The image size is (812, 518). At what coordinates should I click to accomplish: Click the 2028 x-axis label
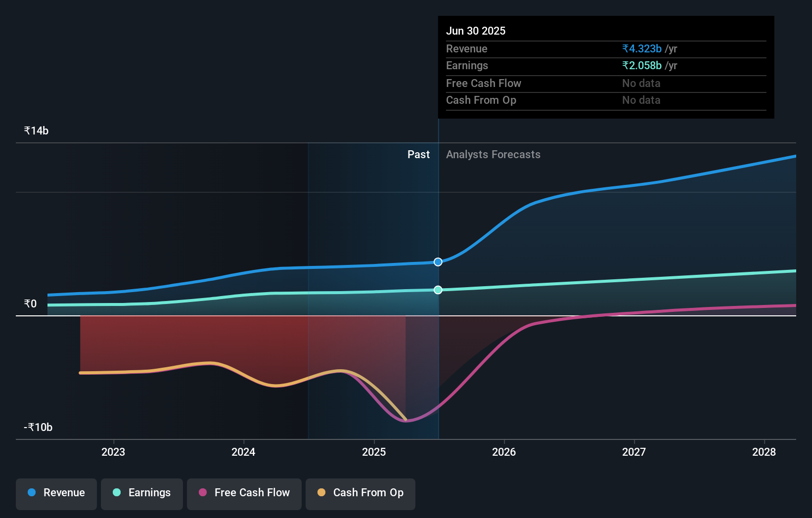click(764, 452)
